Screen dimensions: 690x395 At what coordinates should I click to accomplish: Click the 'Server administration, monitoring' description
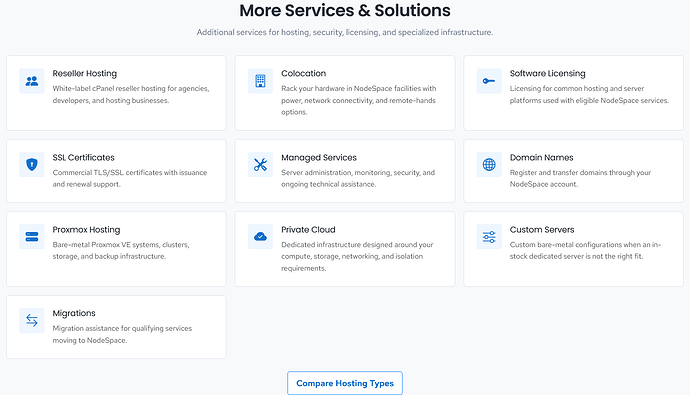358,178
